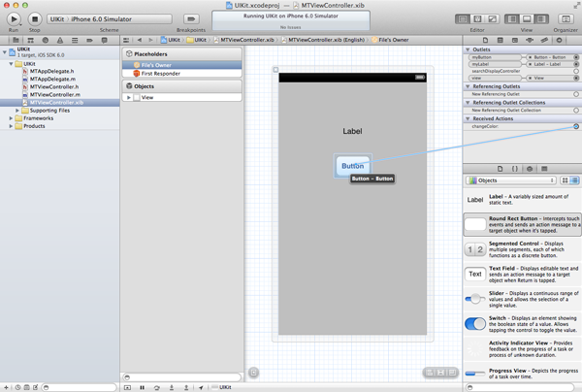Expand the Products folder
The width and height of the screenshot is (582, 392).
[x=11, y=126]
